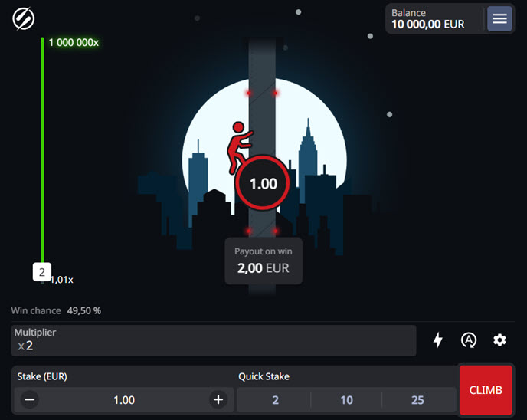This screenshot has height=420, width=527.
Task: Click the Payout on win box
Action: (263, 261)
